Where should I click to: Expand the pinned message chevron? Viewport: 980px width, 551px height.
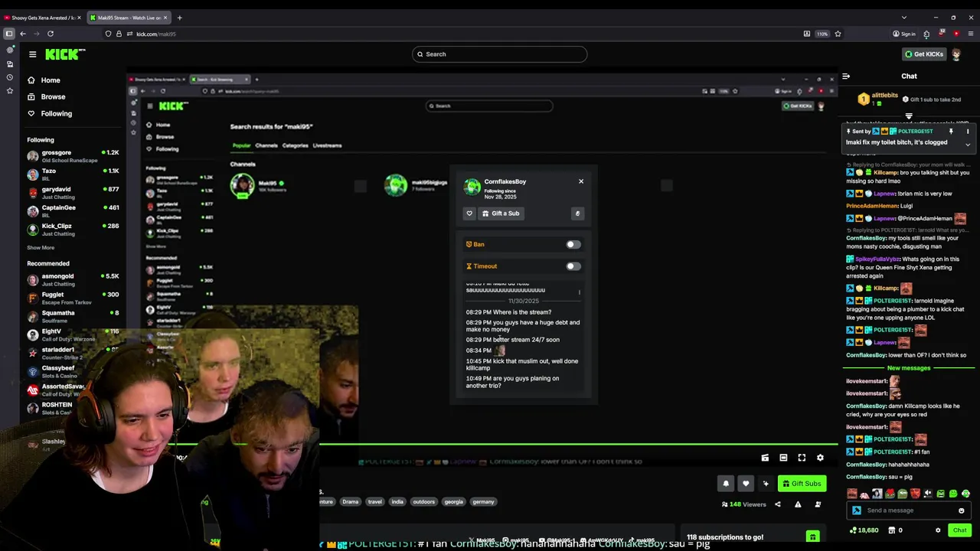(x=967, y=145)
